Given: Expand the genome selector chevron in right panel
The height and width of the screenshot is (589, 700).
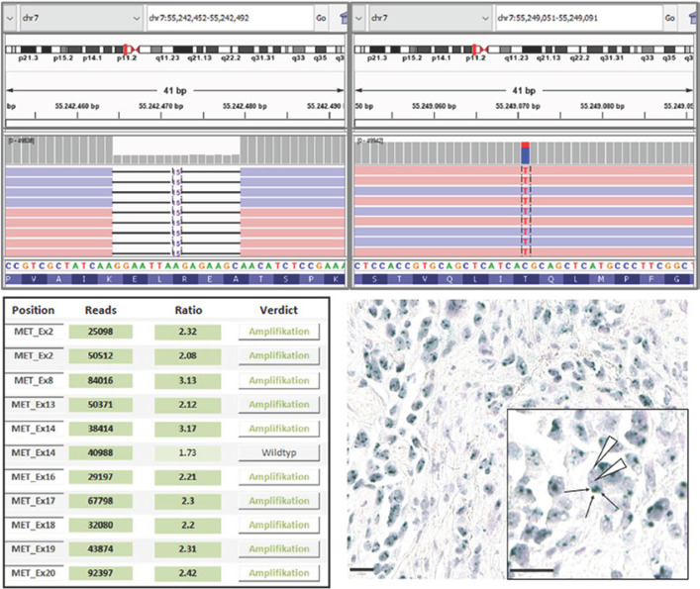Looking at the screenshot, I should coord(359,18).
